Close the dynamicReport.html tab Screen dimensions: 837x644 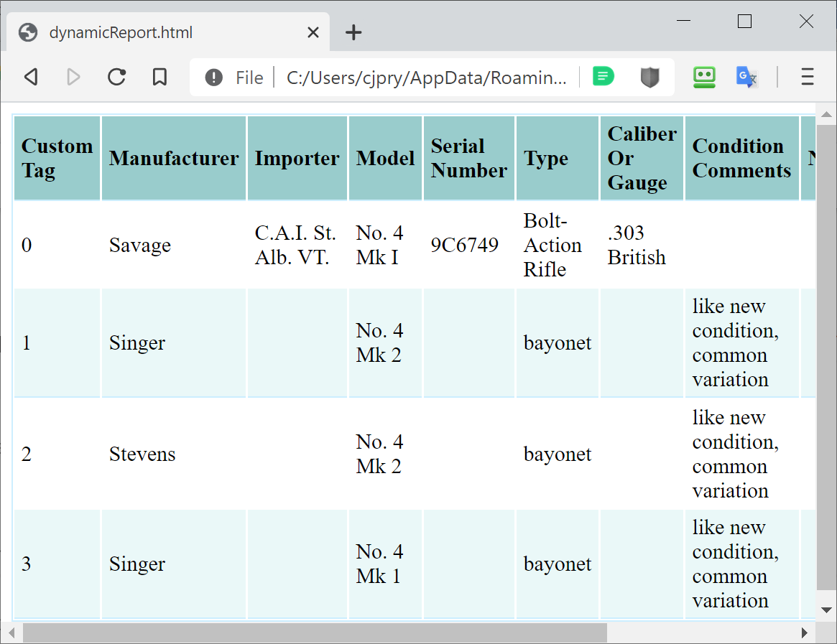313,32
